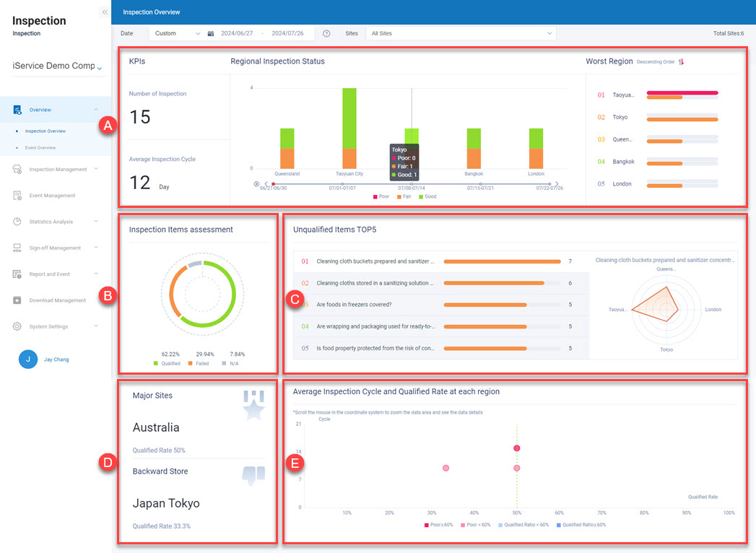Click the System Settings gear icon
This screenshot has width=756, height=553.
click(17, 326)
